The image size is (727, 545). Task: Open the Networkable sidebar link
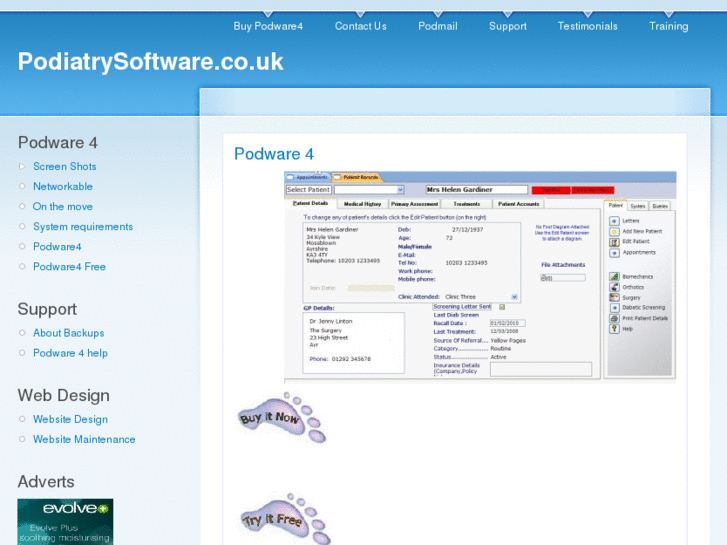click(63, 186)
